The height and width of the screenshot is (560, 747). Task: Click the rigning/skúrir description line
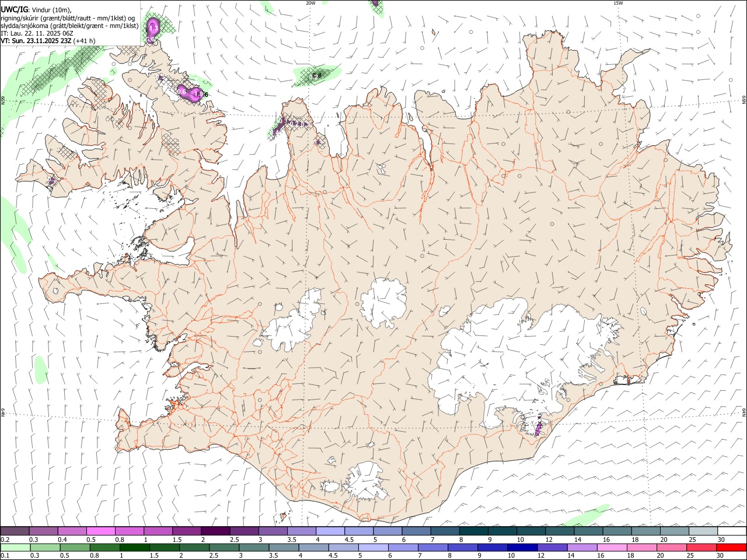coord(68,17)
